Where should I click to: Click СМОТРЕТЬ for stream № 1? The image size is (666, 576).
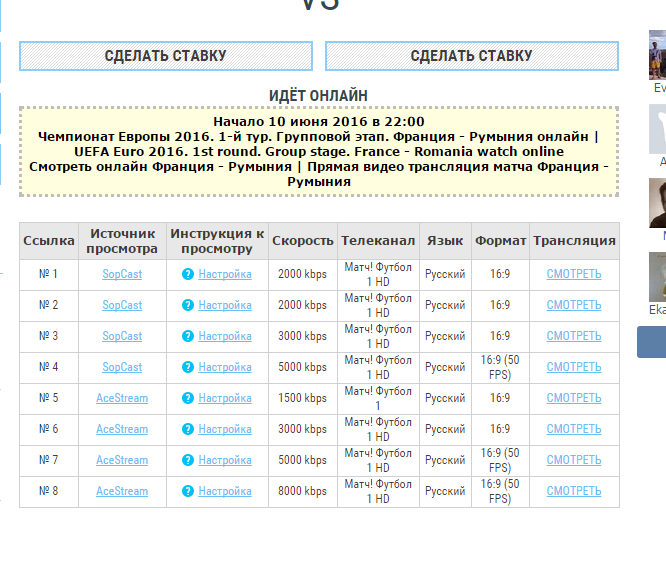(x=574, y=274)
